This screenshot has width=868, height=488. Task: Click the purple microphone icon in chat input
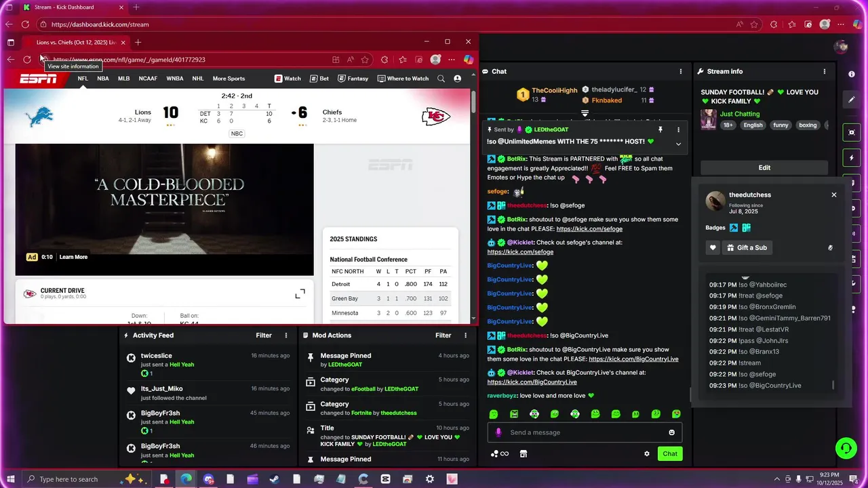(498, 432)
